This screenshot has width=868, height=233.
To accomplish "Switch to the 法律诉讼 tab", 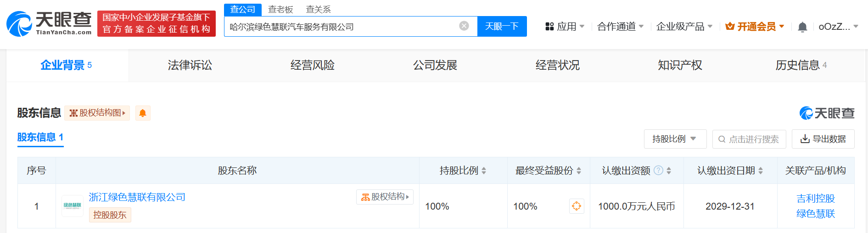I will coord(190,66).
